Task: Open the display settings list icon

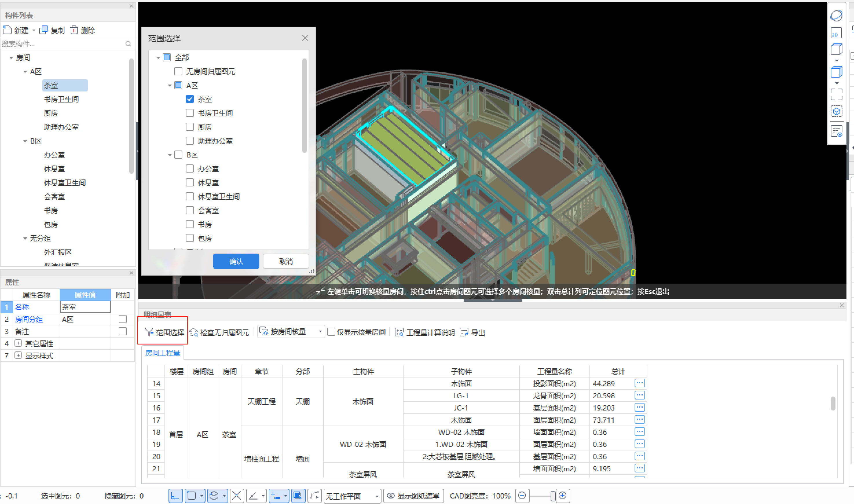Action: pyautogui.click(x=836, y=131)
